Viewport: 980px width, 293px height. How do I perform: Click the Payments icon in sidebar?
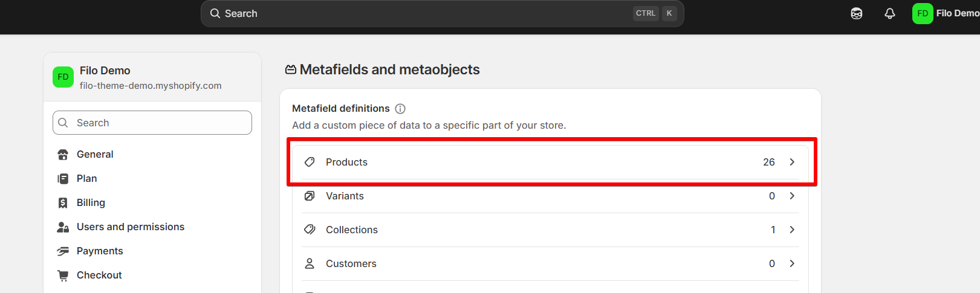[63, 251]
